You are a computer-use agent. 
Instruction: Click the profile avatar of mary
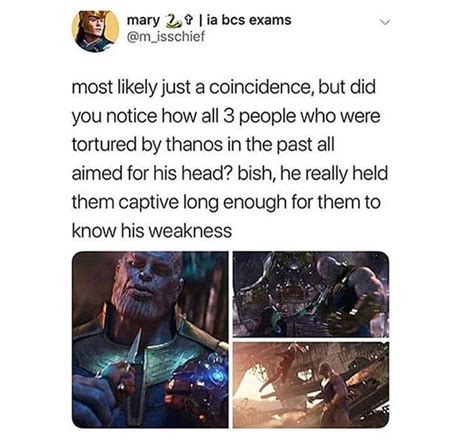(x=95, y=31)
